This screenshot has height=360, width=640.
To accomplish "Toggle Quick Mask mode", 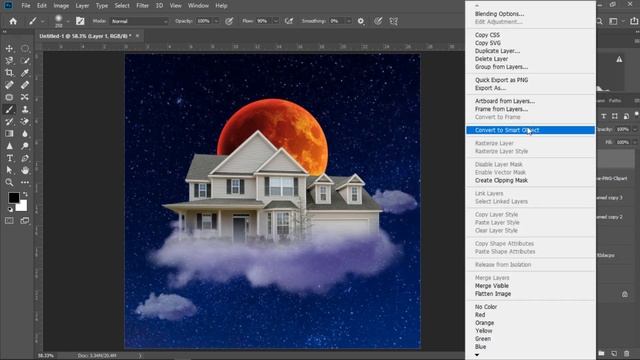I will coord(9,221).
